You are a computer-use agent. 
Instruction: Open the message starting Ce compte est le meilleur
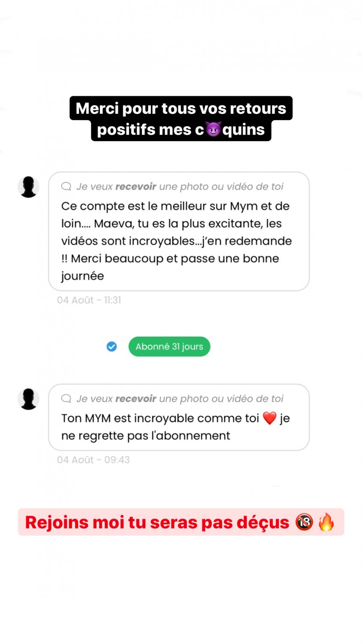(179, 231)
